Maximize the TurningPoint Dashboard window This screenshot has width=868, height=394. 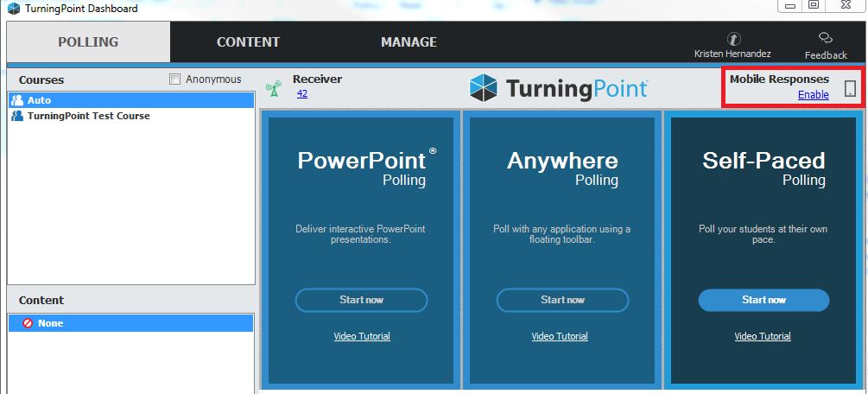(814, 5)
